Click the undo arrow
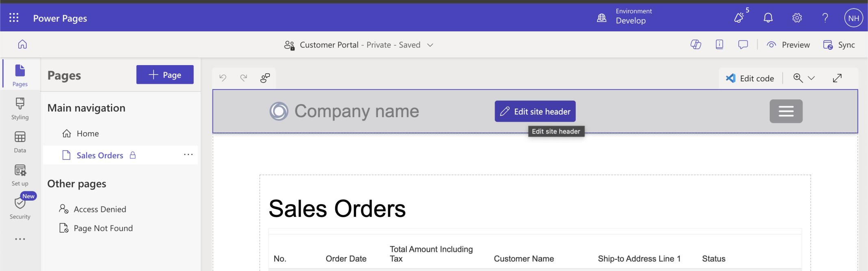 click(x=223, y=78)
